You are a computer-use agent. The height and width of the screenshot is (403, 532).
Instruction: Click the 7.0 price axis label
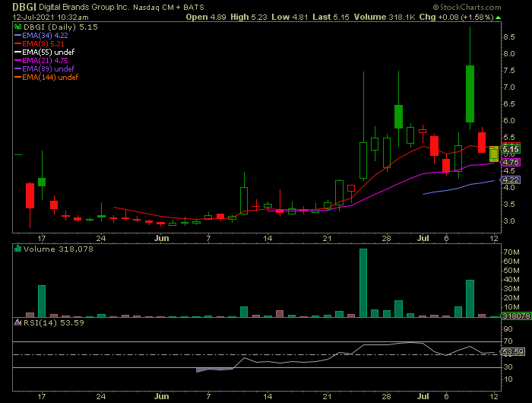point(508,87)
